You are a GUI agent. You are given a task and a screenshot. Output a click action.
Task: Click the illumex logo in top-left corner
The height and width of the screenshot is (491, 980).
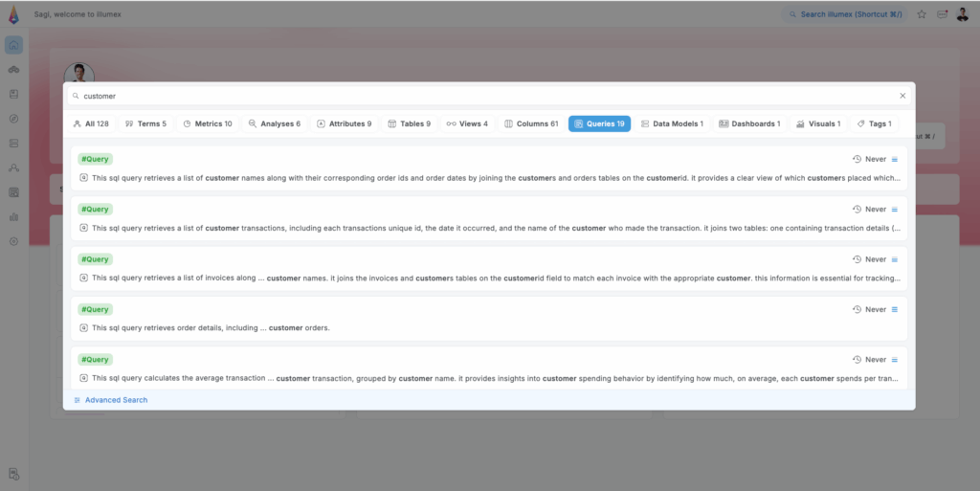click(x=13, y=14)
